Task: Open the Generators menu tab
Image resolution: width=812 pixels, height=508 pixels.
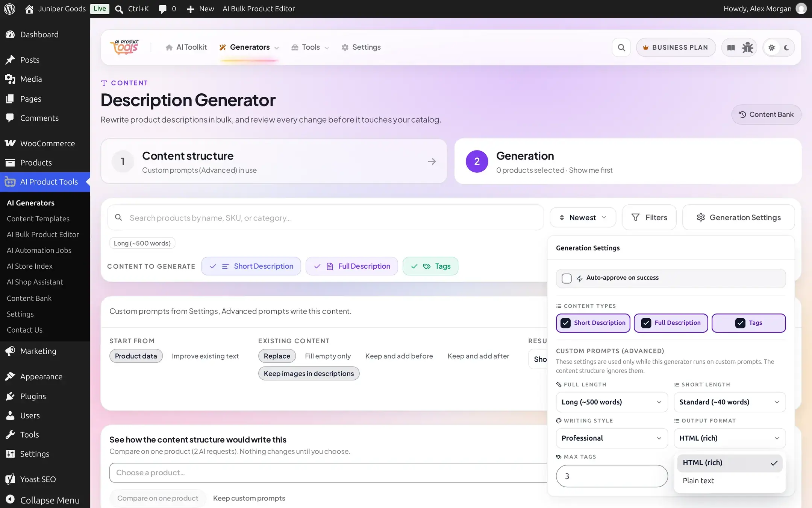Action: 249,47
